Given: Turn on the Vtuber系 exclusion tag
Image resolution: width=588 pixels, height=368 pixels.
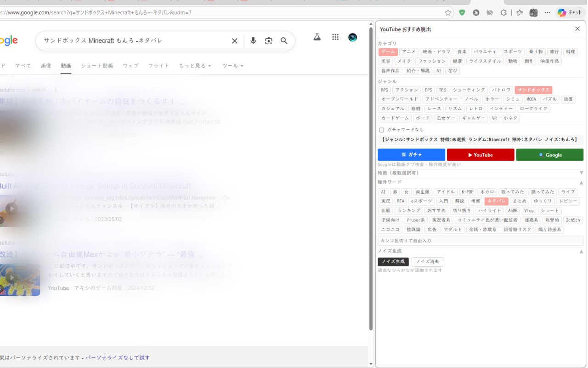Looking at the screenshot, I should [x=415, y=220].
